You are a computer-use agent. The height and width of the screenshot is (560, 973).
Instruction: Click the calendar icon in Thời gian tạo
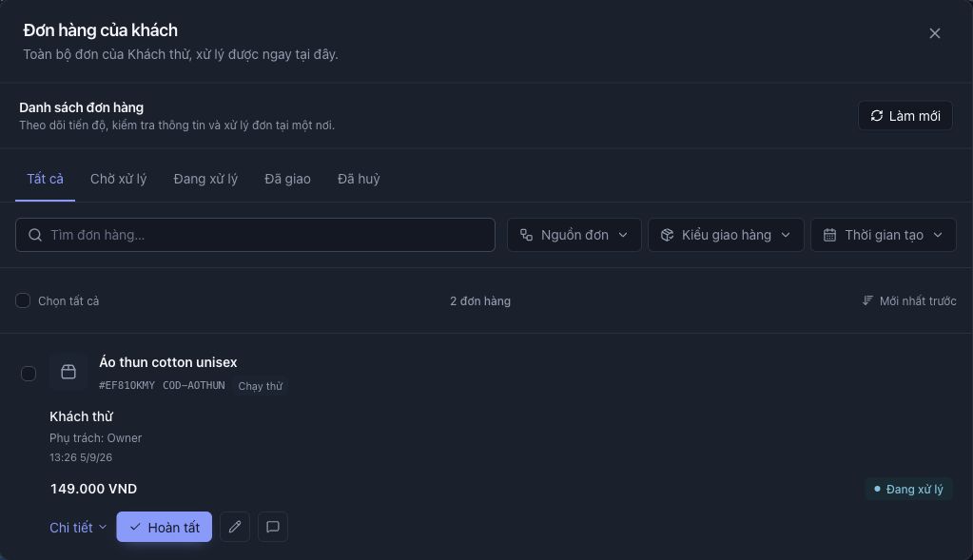click(x=829, y=235)
